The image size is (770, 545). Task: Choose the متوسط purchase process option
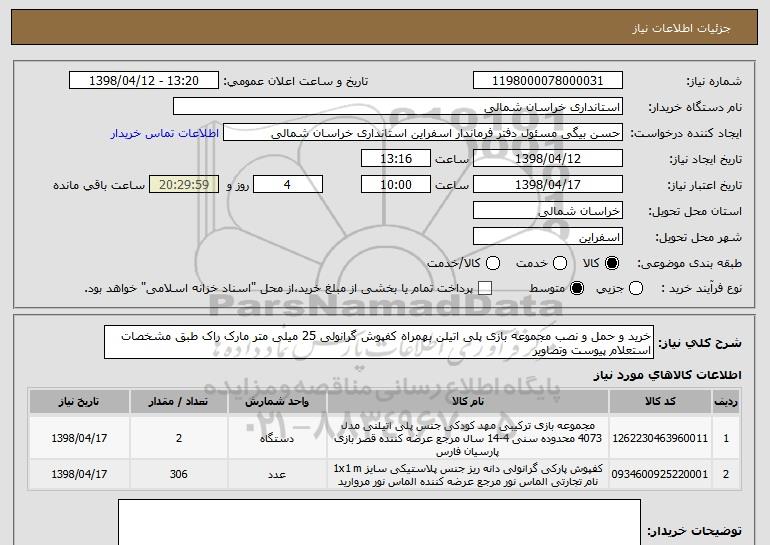(x=577, y=288)
